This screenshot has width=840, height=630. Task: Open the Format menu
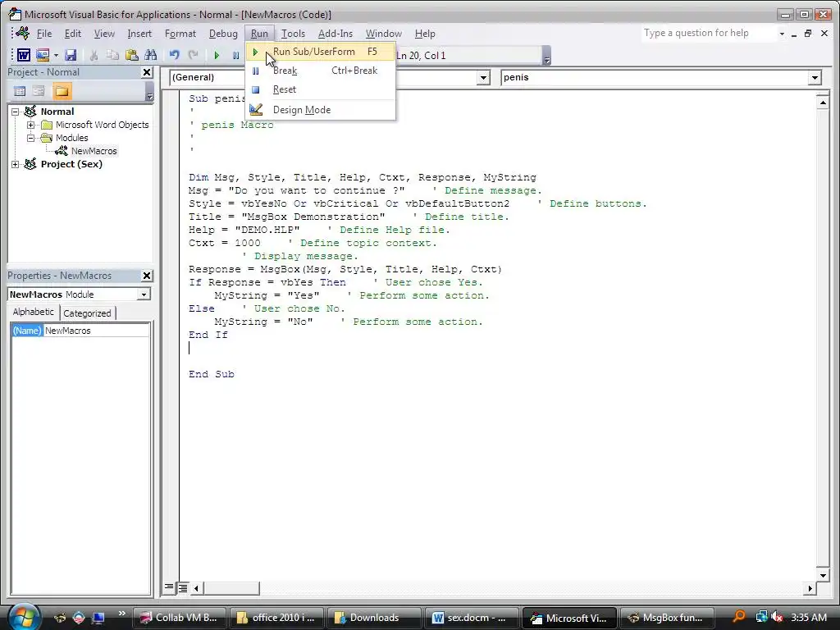[x=180, y=34]
